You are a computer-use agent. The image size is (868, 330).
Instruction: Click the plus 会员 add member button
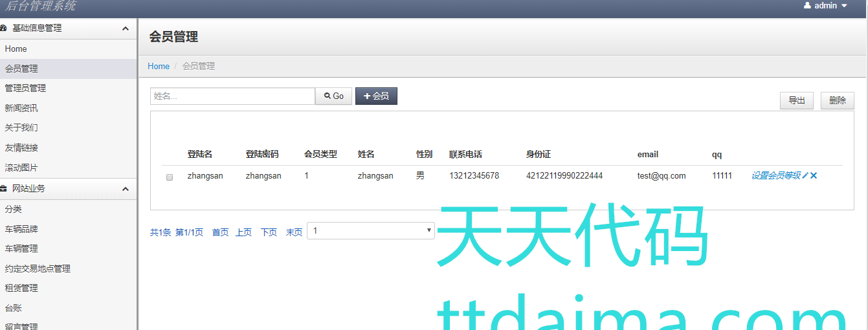click(376, 96)
